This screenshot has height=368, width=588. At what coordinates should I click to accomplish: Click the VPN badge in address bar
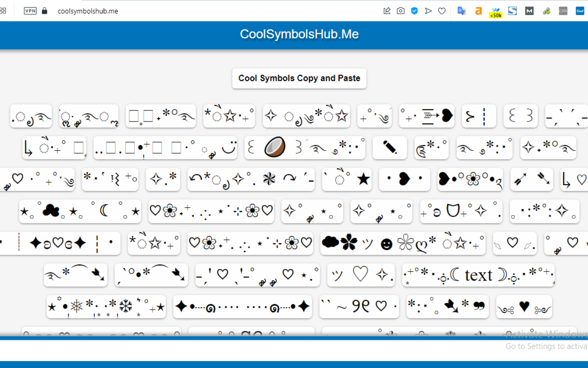coord(30,11)
